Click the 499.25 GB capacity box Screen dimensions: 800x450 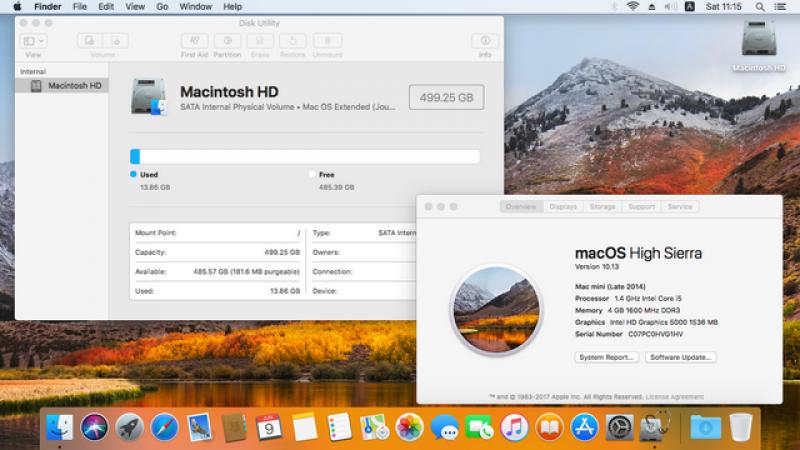pyautogui.click(x=446, y=97)
